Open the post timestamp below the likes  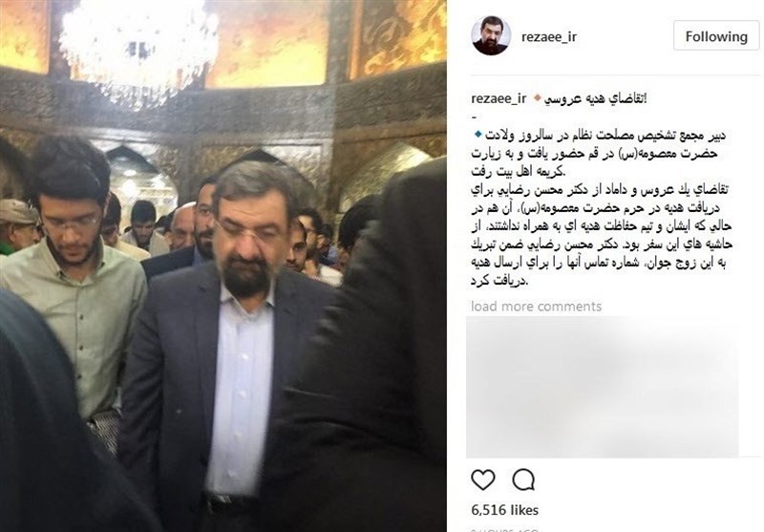(505, 529)
